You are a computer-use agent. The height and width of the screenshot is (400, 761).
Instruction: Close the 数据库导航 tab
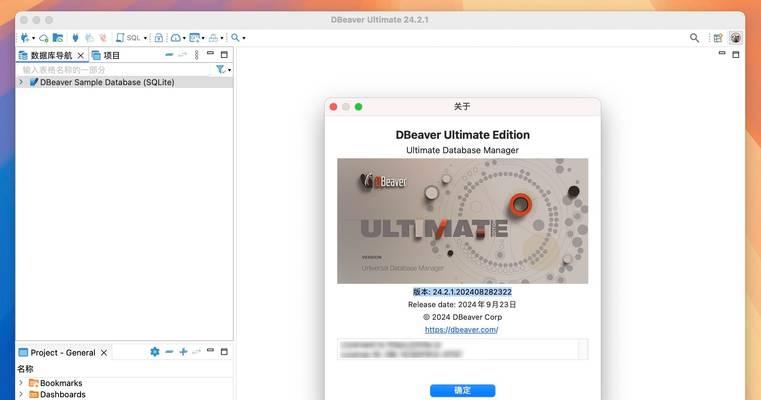(81, 55)
